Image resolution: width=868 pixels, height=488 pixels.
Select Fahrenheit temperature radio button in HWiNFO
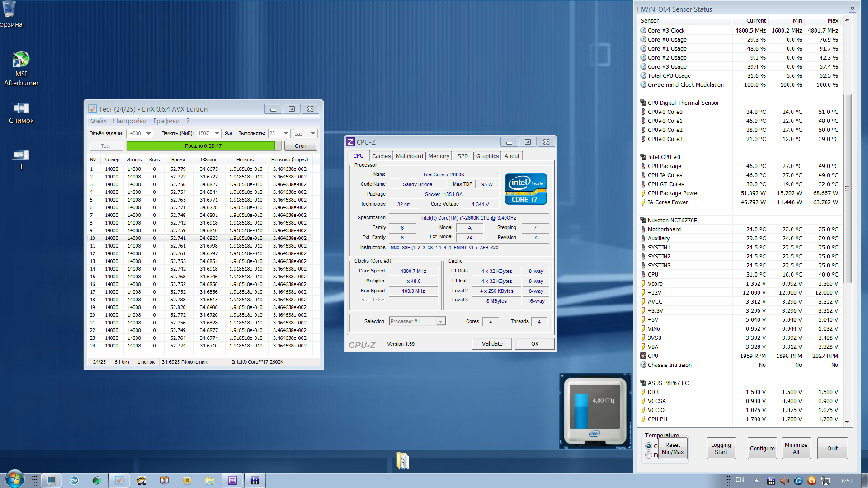pyautogui.click(x=649, y=455)
